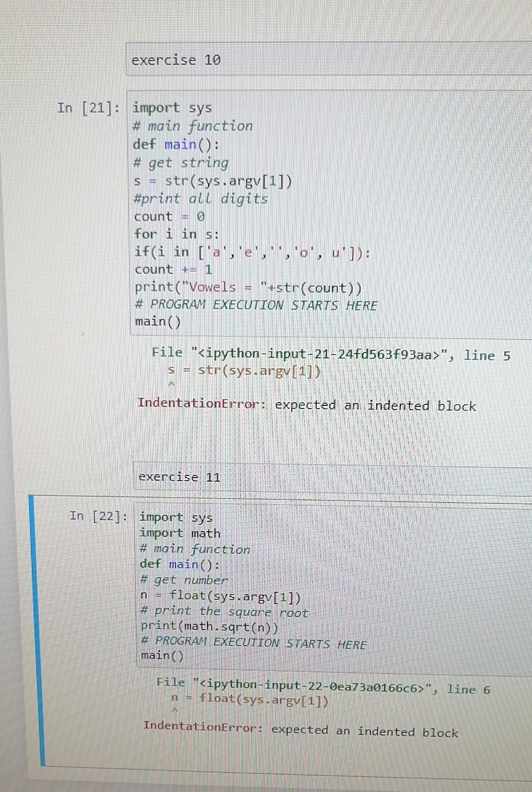Click IndentationError message under cell 22
532x792 pixels.
300,728
